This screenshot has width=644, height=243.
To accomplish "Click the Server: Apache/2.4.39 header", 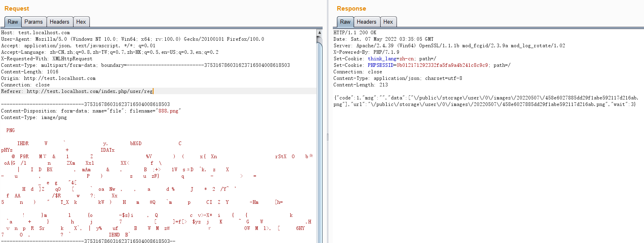I will coord(449,46).
